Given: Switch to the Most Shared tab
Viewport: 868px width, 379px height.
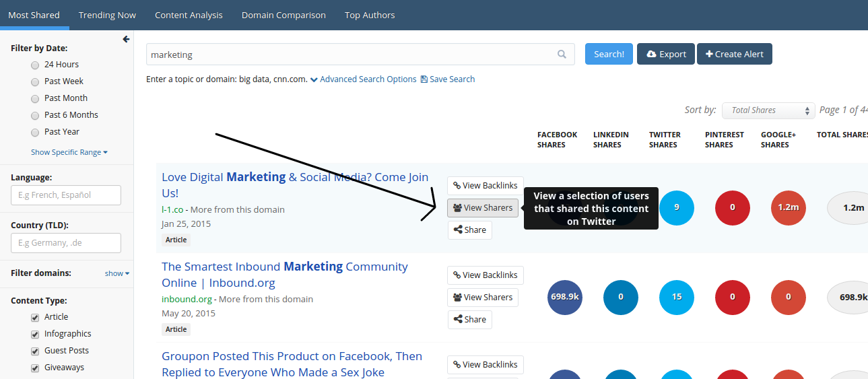Looking at the screenshot, I should 34,15.
